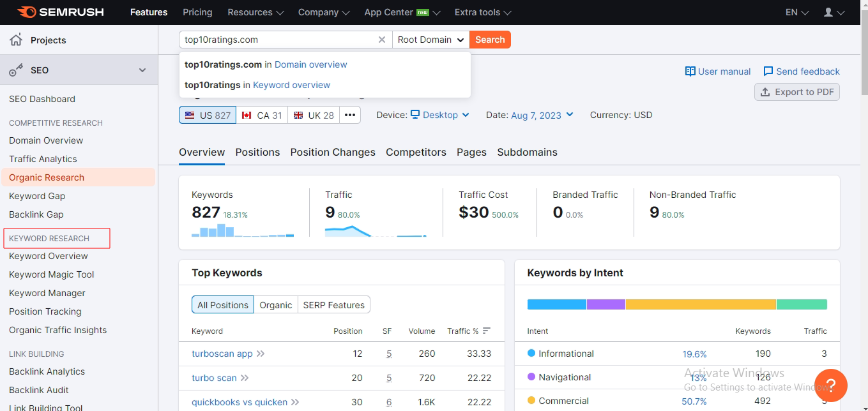Switch to the Overview tab
868x411 pixels.
click(202, 152)
